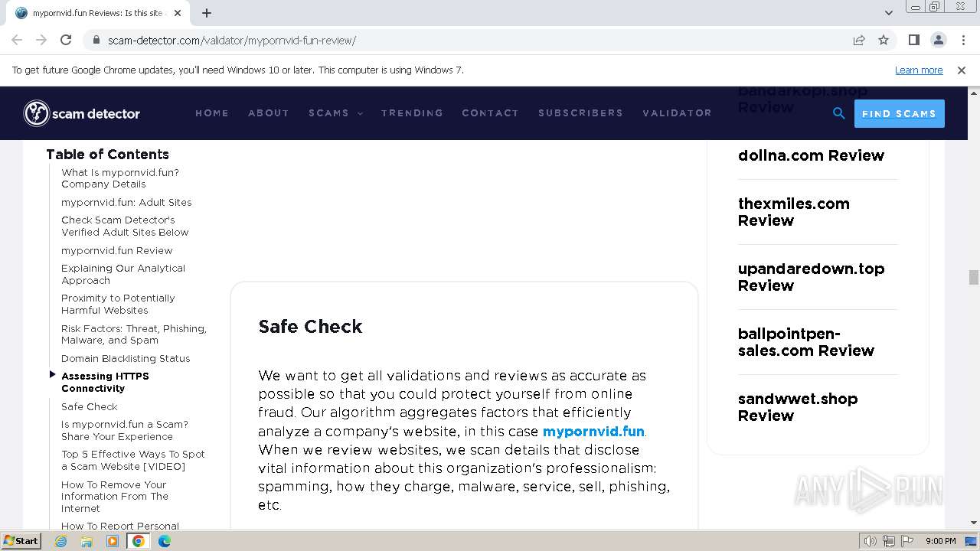Click the FIND SCAMS button
The height and width of the screenshot is (551, 980).
(x=899, y=113)
